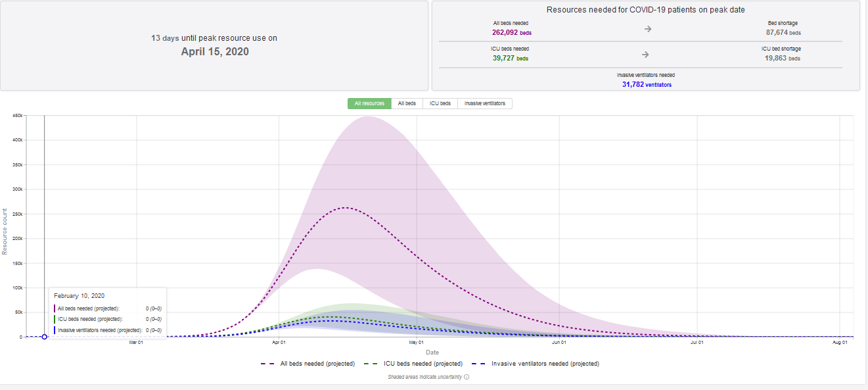Click purple dashed line icon in legend
This screenshot has width=868, height=390.
(x=267, y=364)
